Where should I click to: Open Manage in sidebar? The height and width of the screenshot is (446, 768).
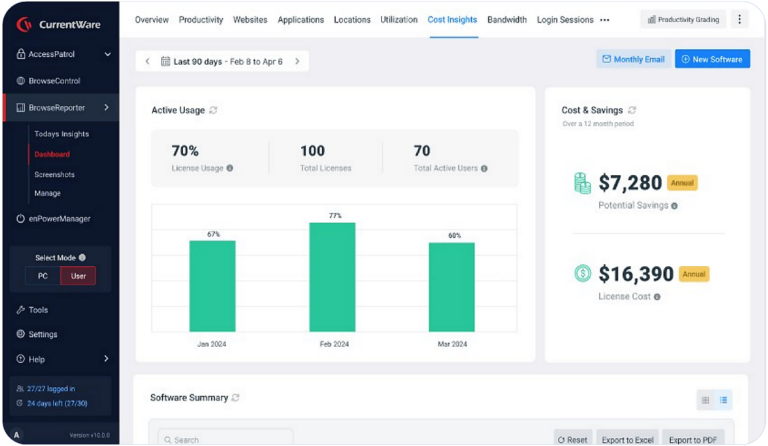tap(48, 193)
